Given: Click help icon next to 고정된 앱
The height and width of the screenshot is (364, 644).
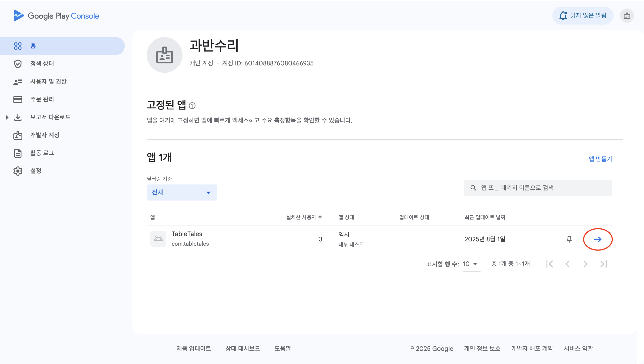Looking at the screenshot, I should [x=192, y=106].
